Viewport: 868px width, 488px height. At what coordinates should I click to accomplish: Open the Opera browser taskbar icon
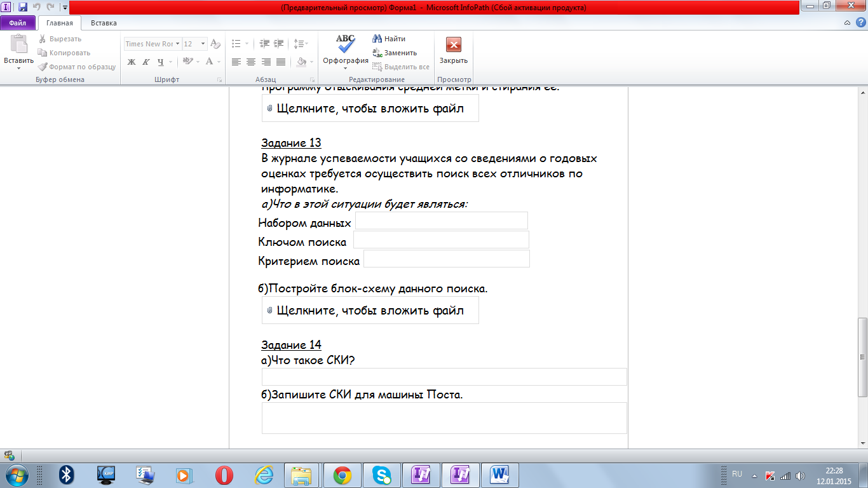(224, 475)
